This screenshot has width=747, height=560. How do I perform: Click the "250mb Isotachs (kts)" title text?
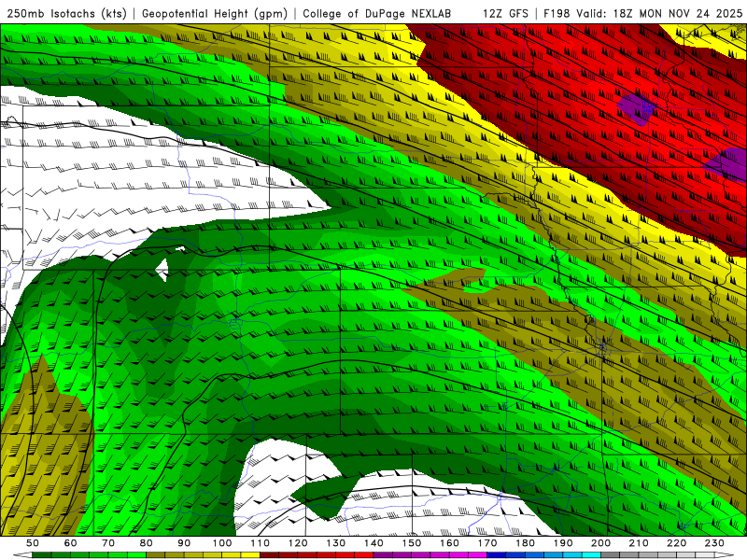pyautogui.click(x=66, y=14)
